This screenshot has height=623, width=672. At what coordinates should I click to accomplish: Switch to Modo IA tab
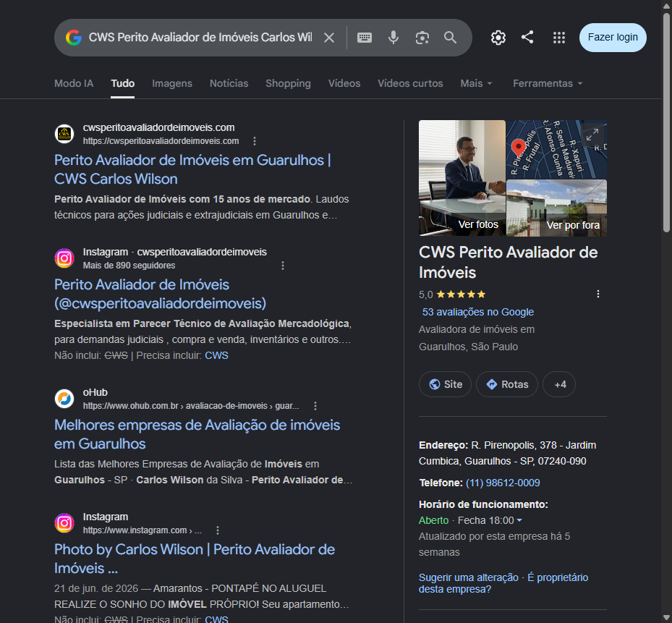click(x=74, y=83)
